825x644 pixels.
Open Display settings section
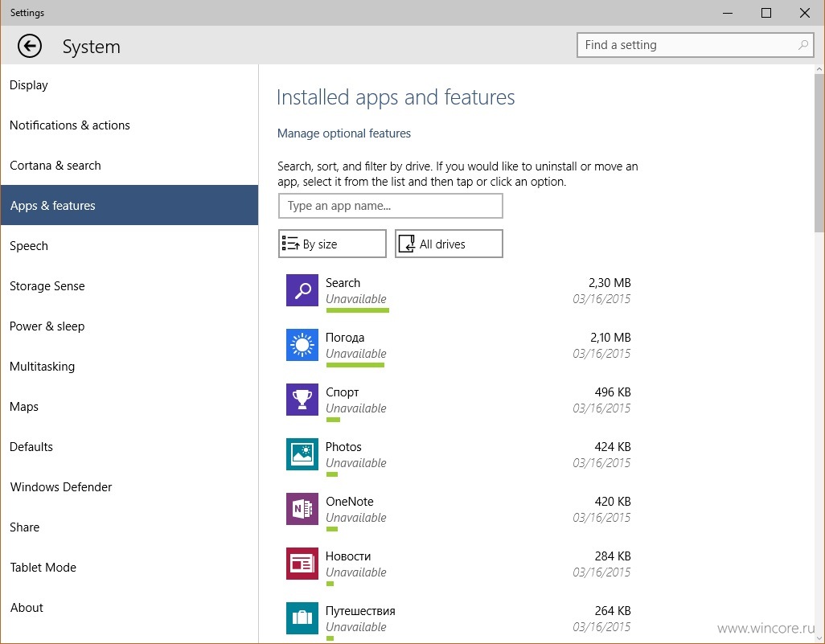pos(129,84)
